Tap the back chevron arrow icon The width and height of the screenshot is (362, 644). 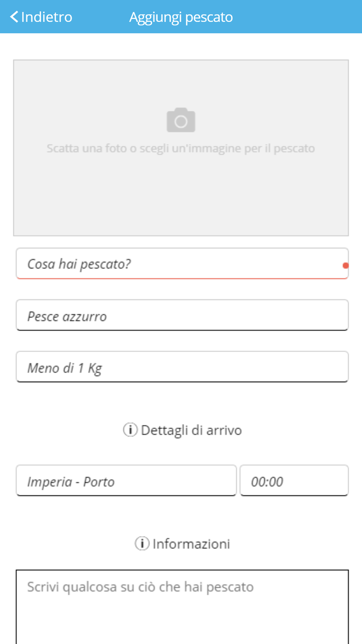14,17
